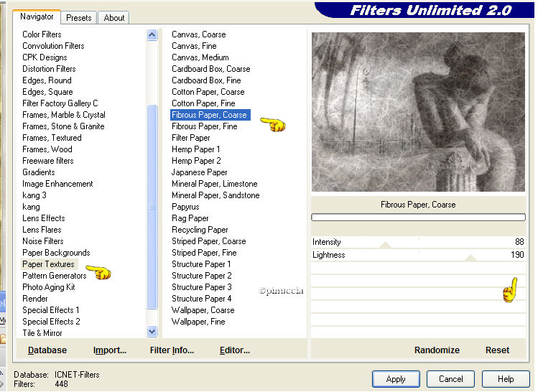538x392 pixels.
Task: Select Frames, Marble & Crystal
Action: coord(64,115)
